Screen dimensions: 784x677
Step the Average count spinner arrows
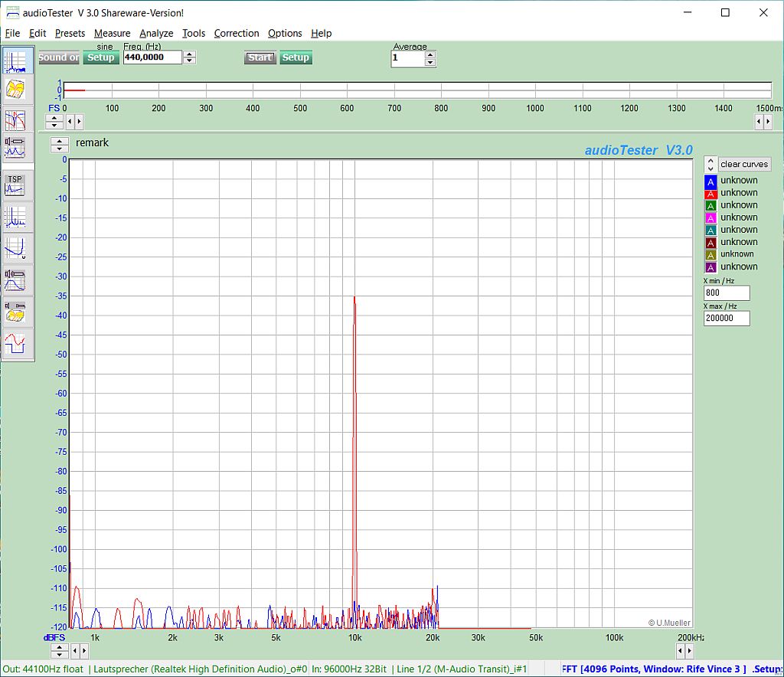(x=430, y=58)
